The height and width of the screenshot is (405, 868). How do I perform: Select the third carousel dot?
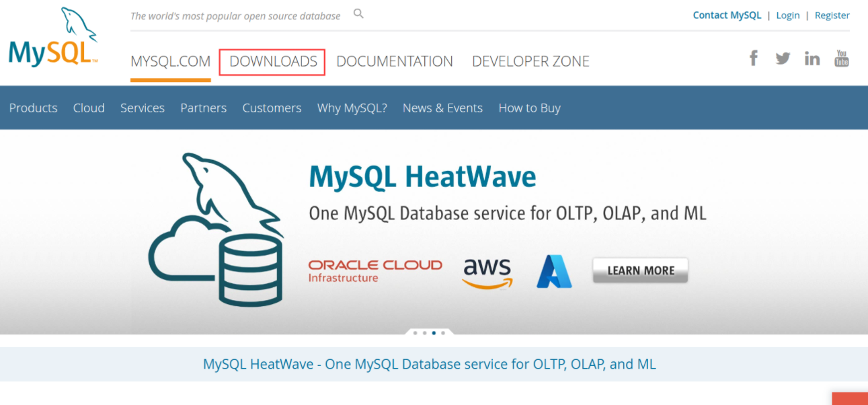click(x=434, y=333)
